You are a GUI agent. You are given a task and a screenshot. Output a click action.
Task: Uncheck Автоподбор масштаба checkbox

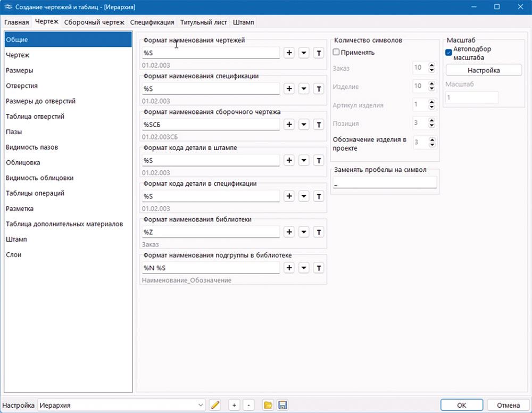[448, 52]
